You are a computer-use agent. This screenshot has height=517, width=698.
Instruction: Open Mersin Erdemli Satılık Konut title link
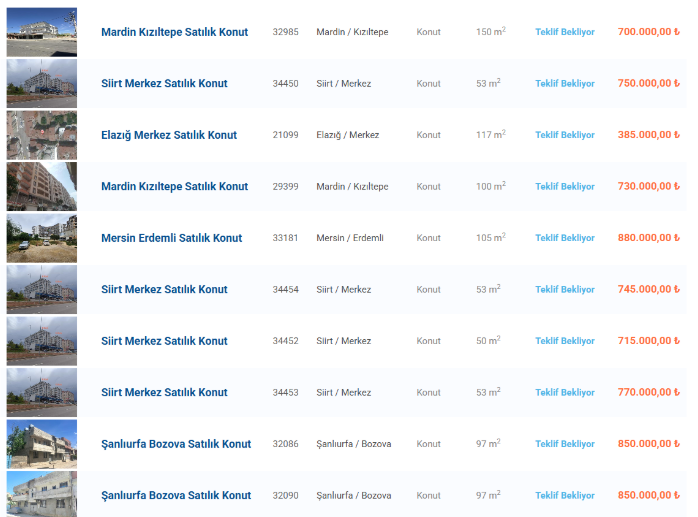[171, 238]
